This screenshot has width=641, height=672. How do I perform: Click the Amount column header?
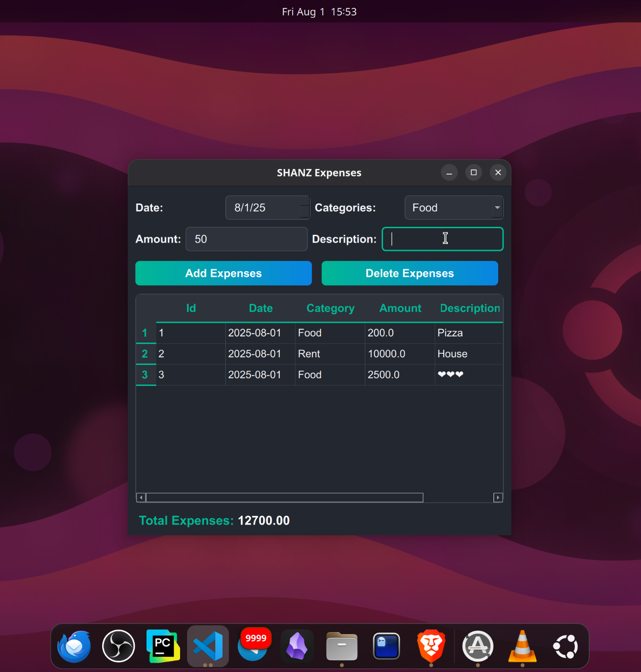pos(400,308)
